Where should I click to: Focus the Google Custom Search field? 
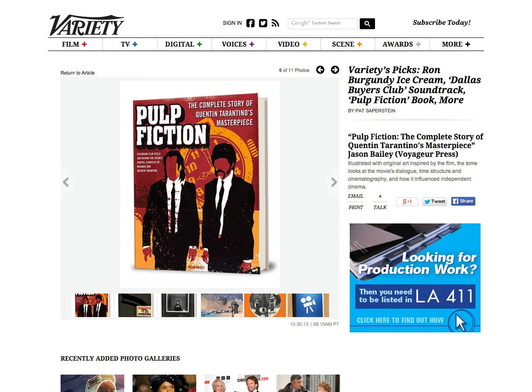(x=322, y=24)
